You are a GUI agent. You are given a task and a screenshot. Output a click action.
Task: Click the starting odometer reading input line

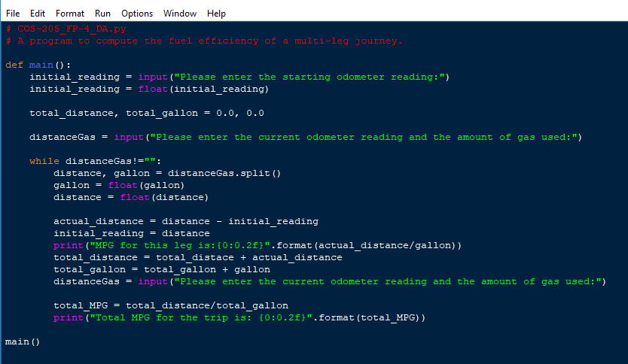pyautogui.click(x=239, y=77)
